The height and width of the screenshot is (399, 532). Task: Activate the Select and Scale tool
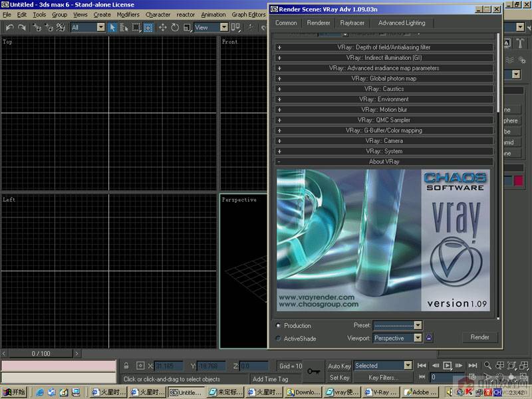[188, 27]
